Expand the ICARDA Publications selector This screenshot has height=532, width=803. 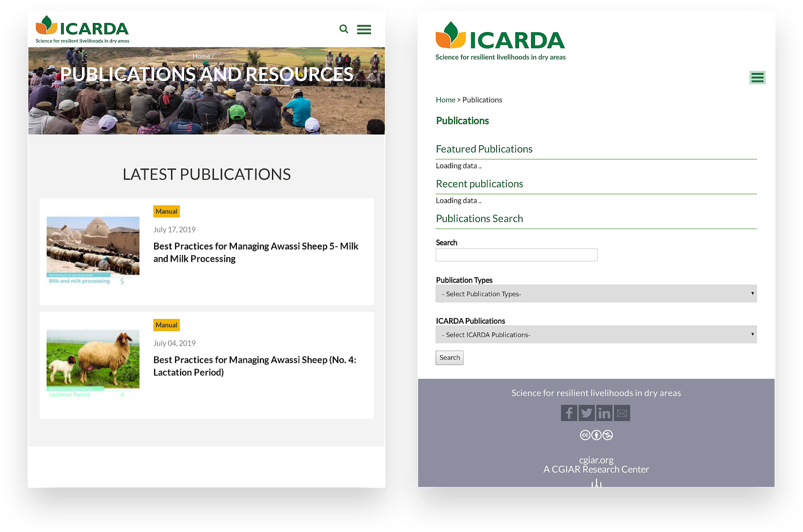tap(596, 334)
